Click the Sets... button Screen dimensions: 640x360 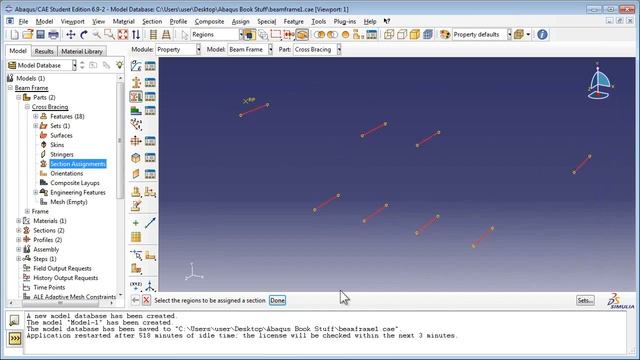click(x=585, y=300)
